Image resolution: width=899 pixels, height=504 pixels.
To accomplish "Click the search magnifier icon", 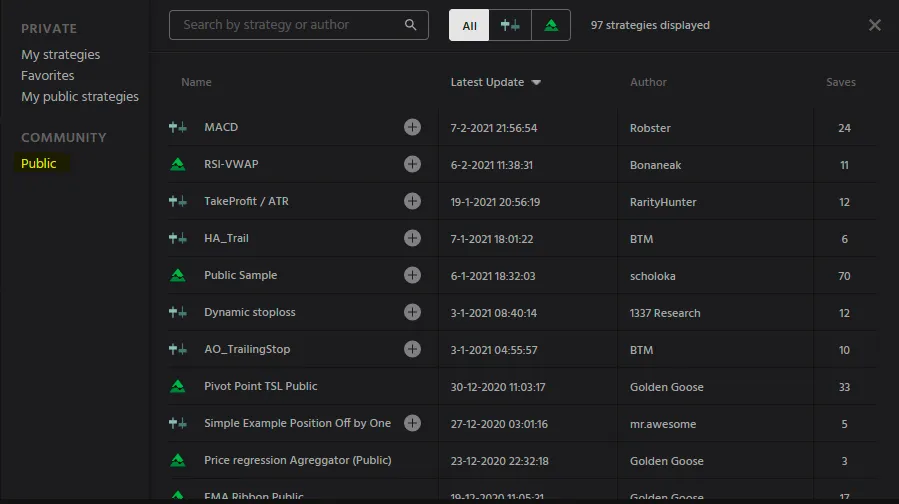I will click(x=411, y=25).
